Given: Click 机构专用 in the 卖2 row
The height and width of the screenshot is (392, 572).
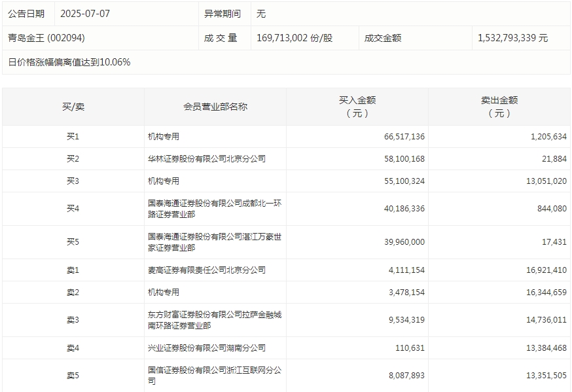Looking at the screenshot, I should pyautogui.click(x=164, y=293).
